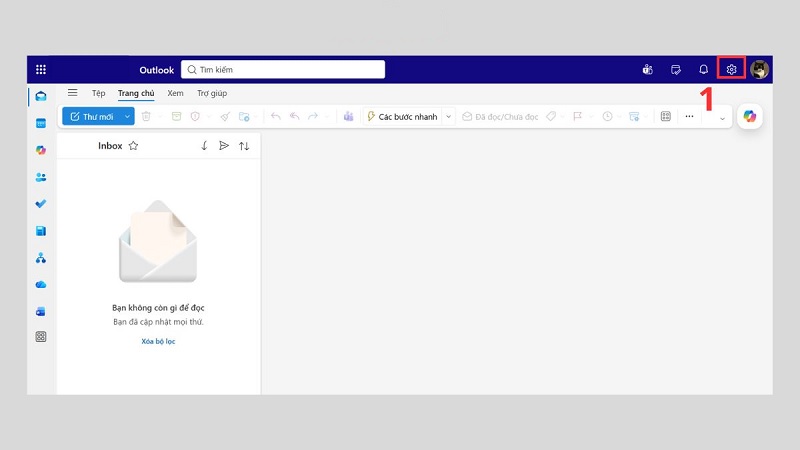Open the sort order arrows menu

tap(244, 146)
